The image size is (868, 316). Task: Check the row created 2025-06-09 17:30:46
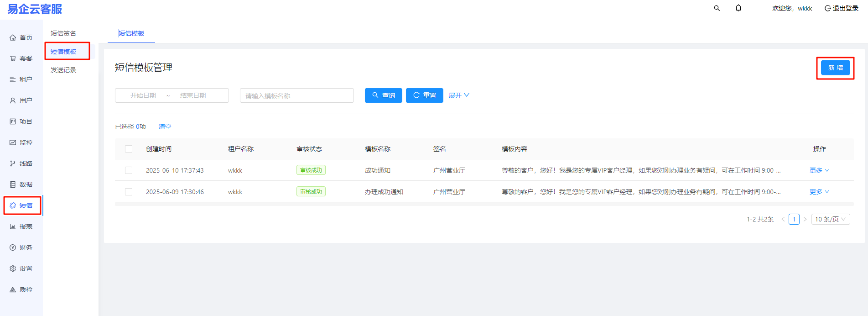pos(129,192)
